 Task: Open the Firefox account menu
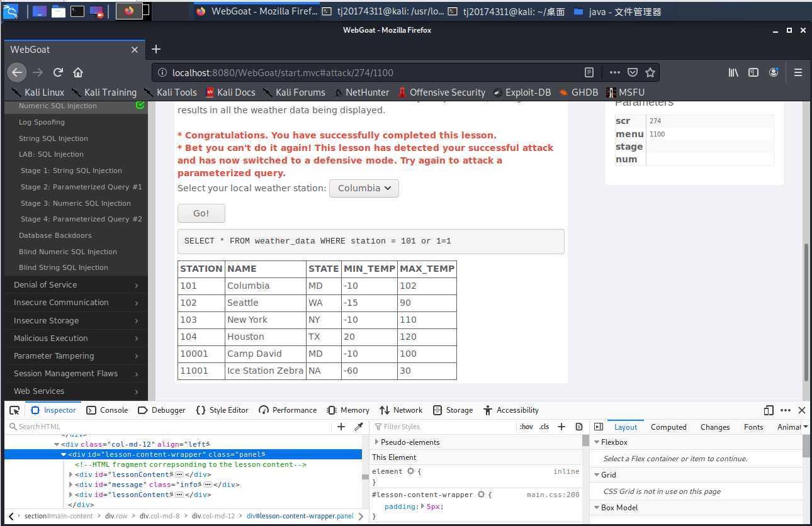[774, 72]
